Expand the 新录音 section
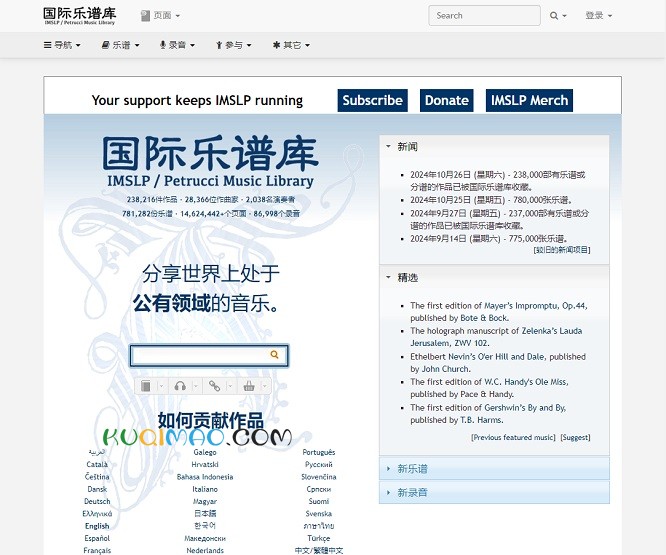 coord(412,493)
